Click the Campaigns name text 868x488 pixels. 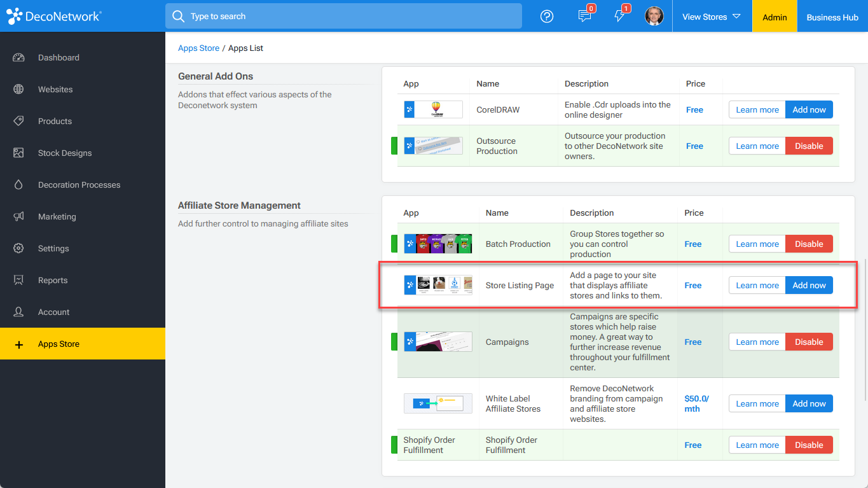[x=507, y=342]
